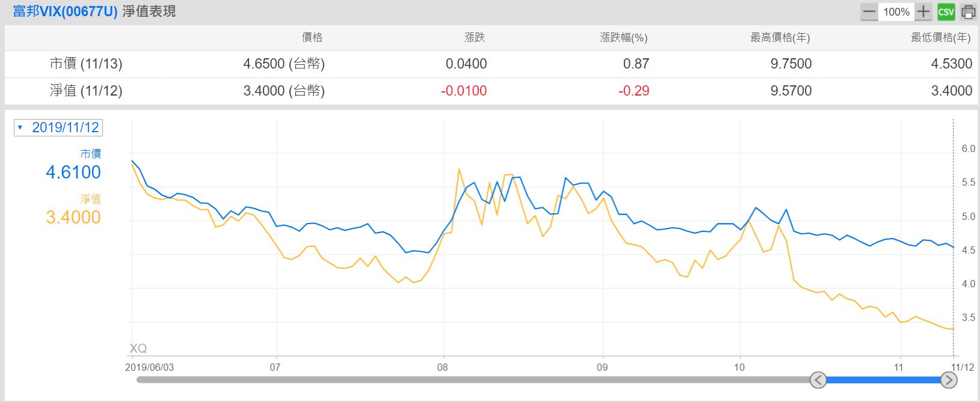Zoom out with the minus button
The height and width of the screenshot is (402, 980).
pyautogui.click(x=869, y=12)
